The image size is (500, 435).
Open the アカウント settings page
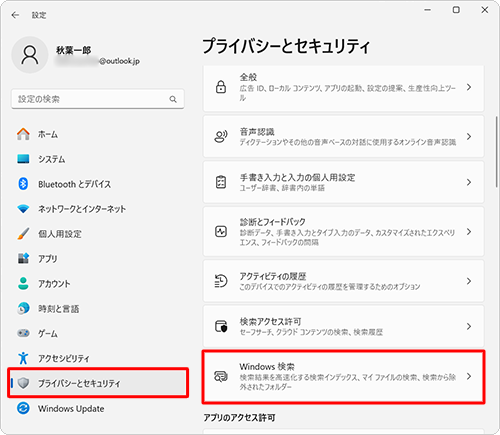(x=97, y=283)
